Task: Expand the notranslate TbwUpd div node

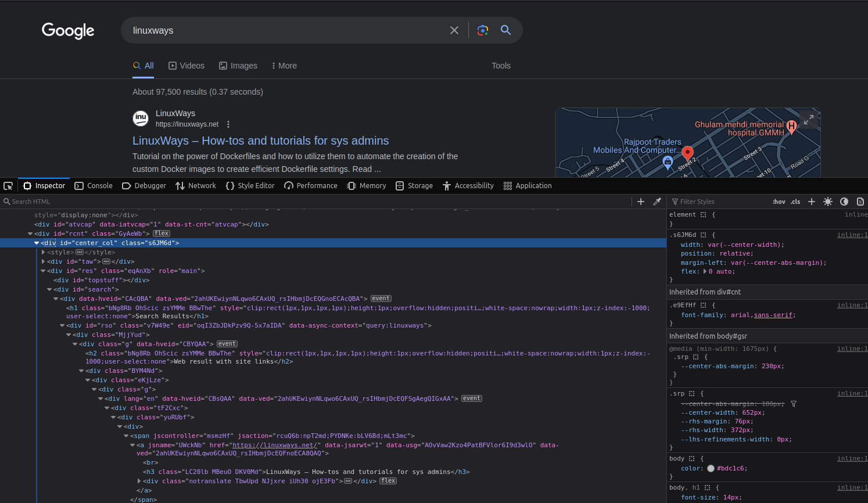Action: [x=139, y=481]
